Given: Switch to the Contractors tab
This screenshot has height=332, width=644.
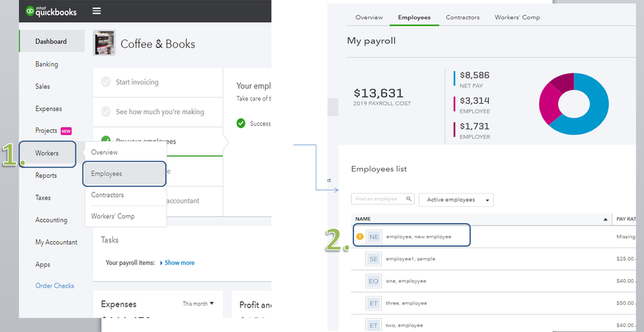Looking at the screenshot, I should (x=462, y=17).
